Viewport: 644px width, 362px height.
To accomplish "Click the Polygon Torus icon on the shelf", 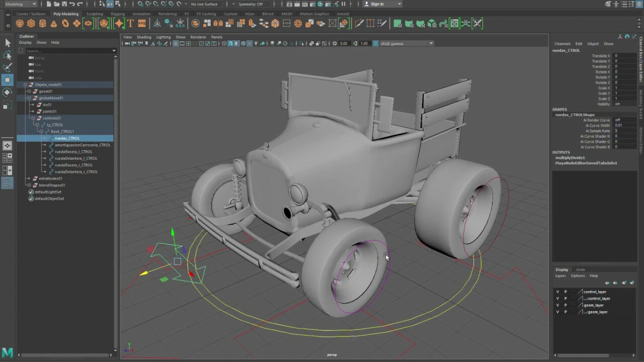I will [x=65, y=23].
